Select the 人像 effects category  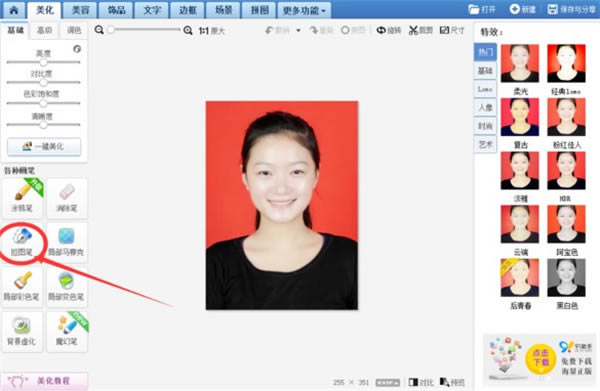(485, 108)
